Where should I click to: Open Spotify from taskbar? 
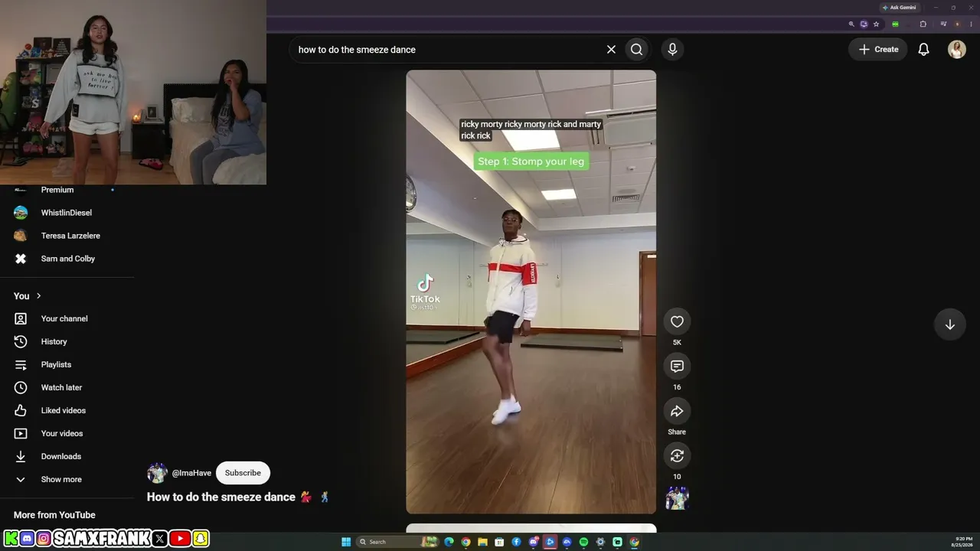point(583,542)
